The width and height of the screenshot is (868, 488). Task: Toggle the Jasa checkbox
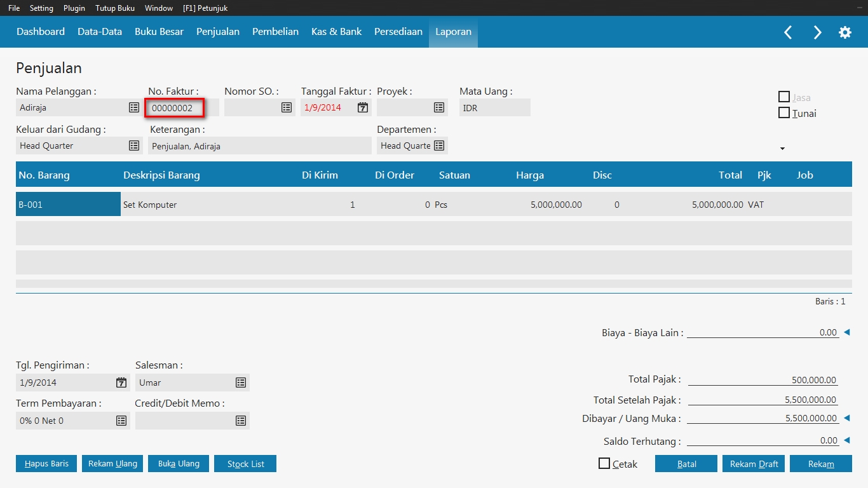pyautogui.click(x=784, y=97)
